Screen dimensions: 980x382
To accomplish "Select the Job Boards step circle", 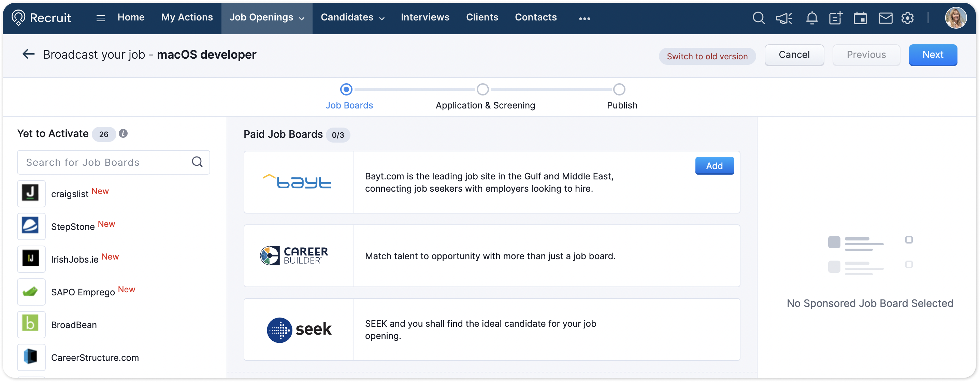I will click(346, 89).
